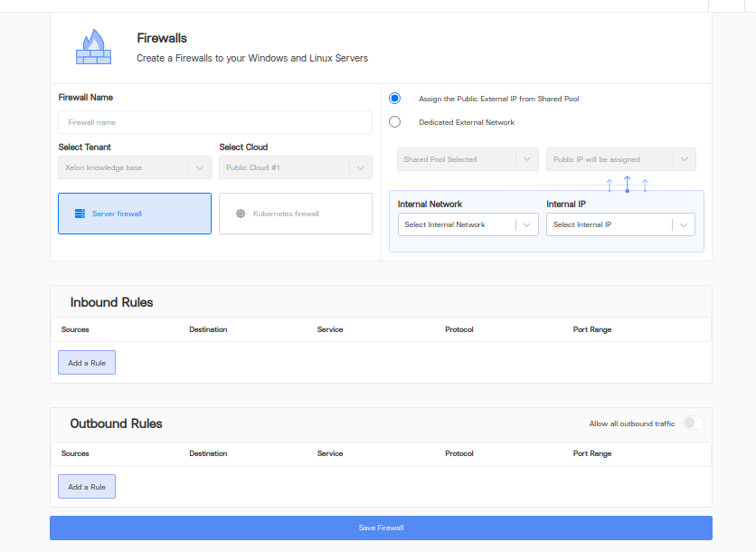Click the Outbound Rules Service column header
Viewport: 756px width, 552px height.
click(x=330, y=453)
